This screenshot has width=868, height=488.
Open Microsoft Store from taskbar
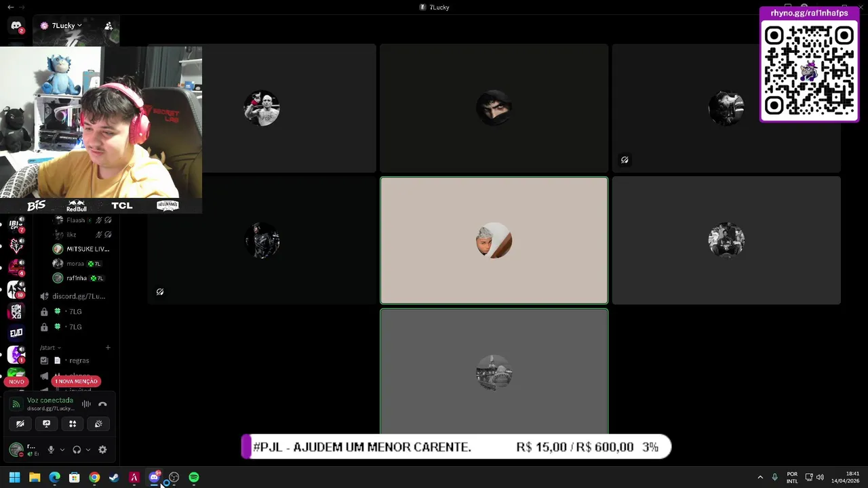pyautogui.click(x=75, y=478)
